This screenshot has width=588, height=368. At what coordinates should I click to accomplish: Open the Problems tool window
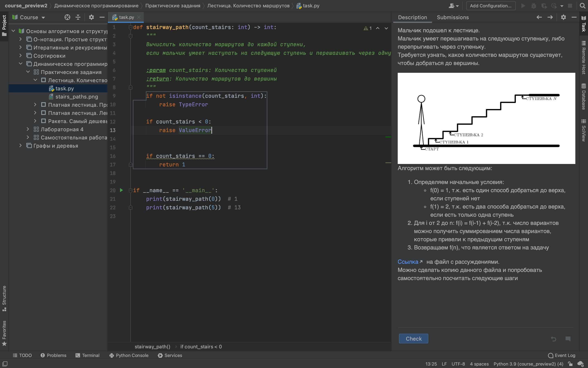(53, 355)
